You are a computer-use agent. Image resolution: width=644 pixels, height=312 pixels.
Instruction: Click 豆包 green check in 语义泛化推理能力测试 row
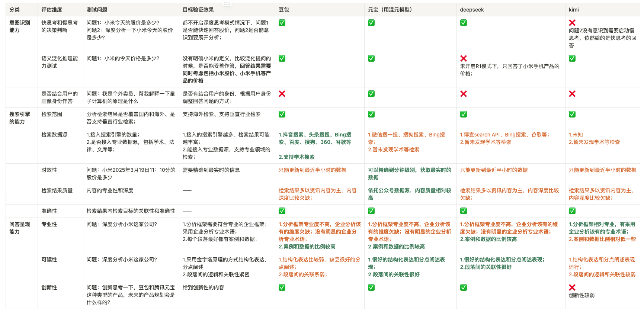tap(282, 58)
